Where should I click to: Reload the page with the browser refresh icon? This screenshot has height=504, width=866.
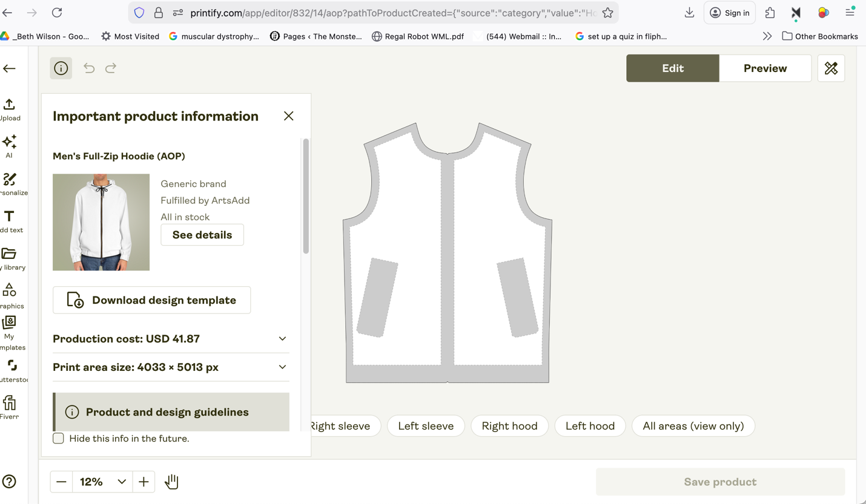(57, 13)
